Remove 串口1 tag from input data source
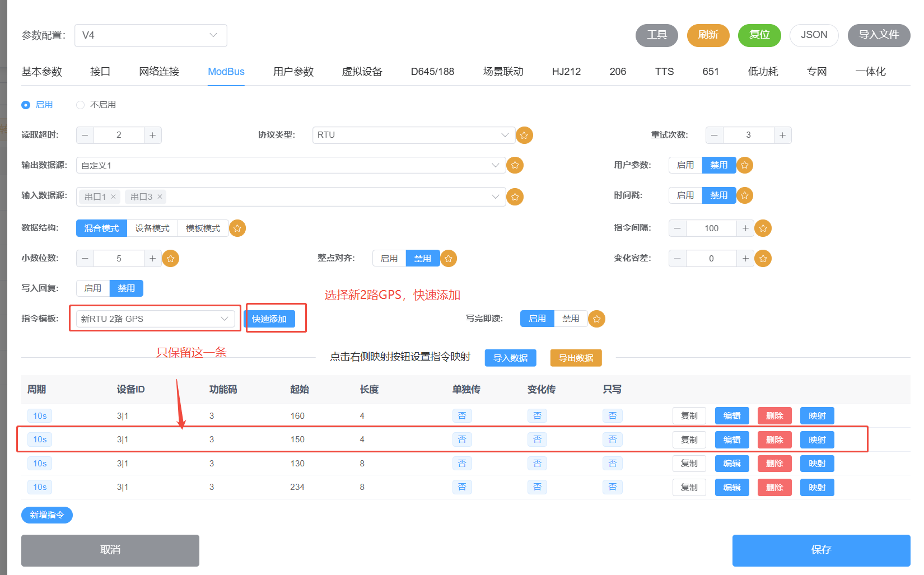The image size is (924, 575). (x=113, y=197)
